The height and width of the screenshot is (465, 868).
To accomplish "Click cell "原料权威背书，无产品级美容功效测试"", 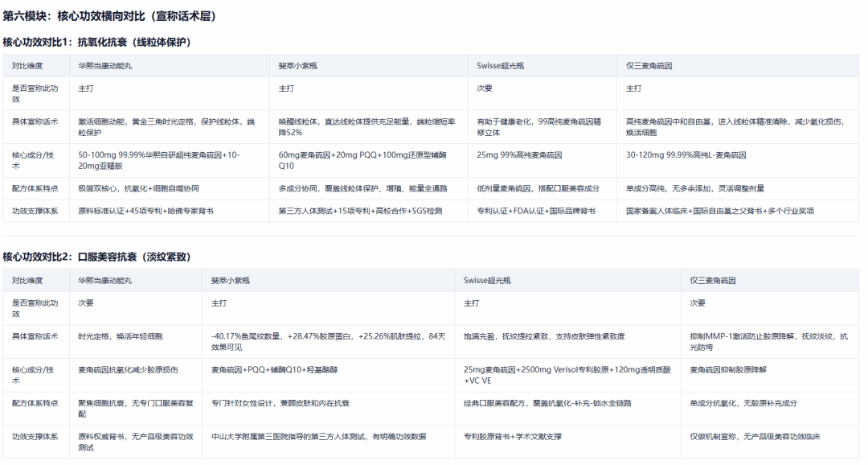I will point(136,442).
